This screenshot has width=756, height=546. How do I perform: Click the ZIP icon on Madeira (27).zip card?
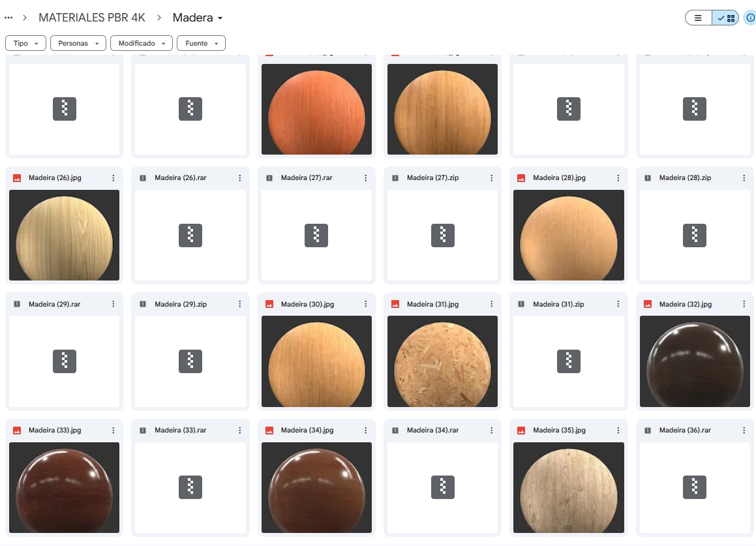click(x=395, y=177)
